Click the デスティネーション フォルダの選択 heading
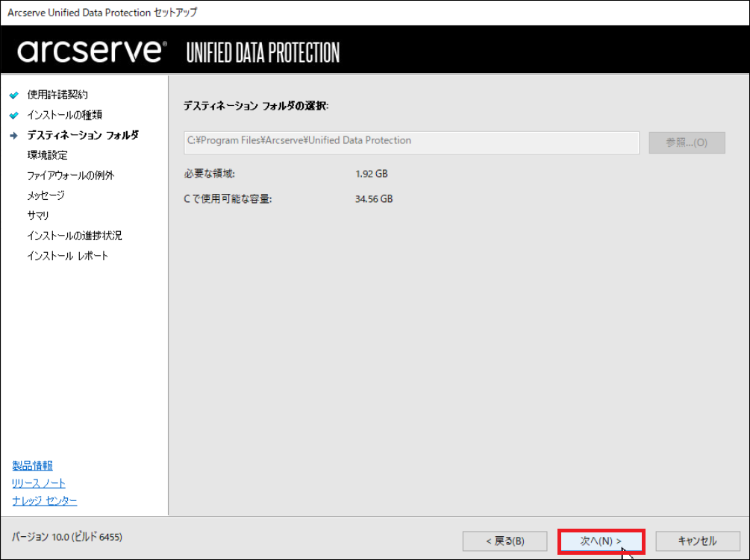The image size is (750, 560). [x=256, y=106]
